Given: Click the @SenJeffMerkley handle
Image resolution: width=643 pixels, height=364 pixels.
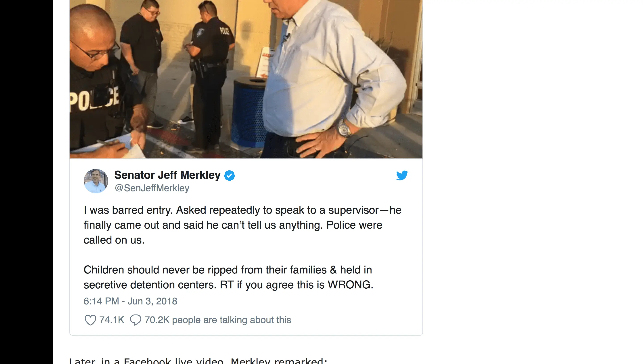Looking at the screenshot, I should click(x=152, y=188).
